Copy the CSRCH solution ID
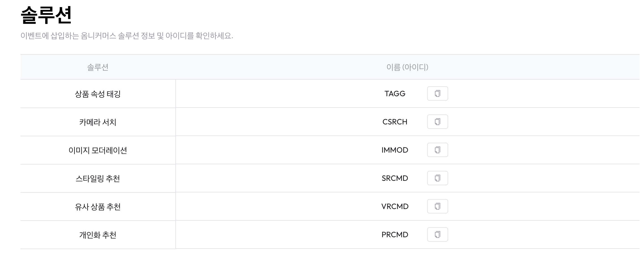This screenshot has width=644, height=261. [437, 122]
